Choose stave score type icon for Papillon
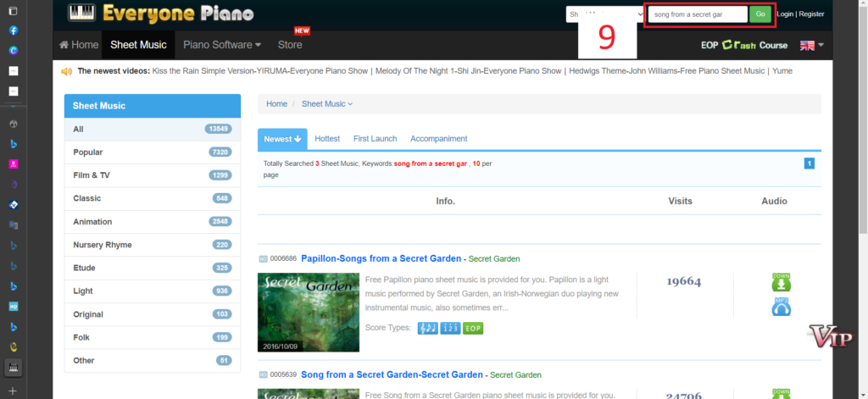Image resolution: width=868 pixels, height=399 pixels. pyautogui.click(x=427, y=328)
